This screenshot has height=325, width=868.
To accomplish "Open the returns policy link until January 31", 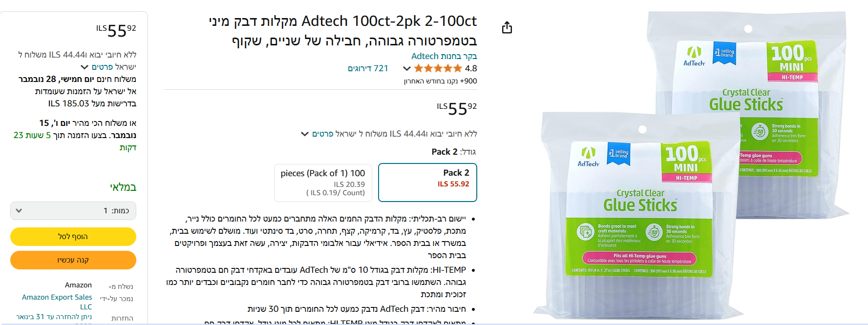I will point(54,317).
